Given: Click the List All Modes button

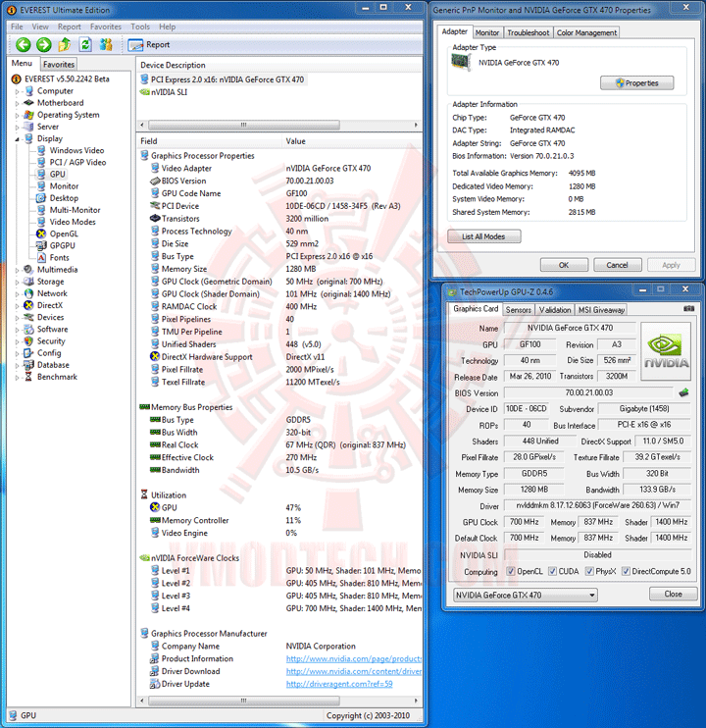Looking at the screenshot, I should click(483, 236).
